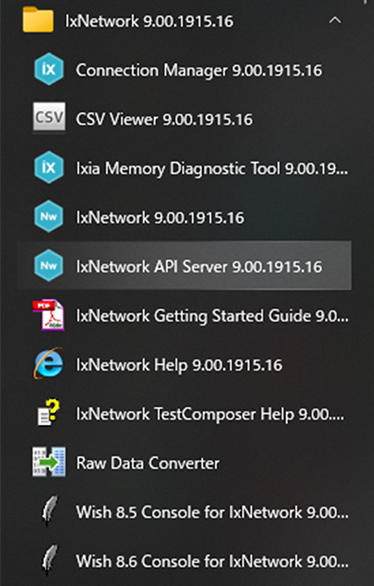Click the Raw Data Converter icon
This screenshot has height=586, width=374.
click(49, 462)
